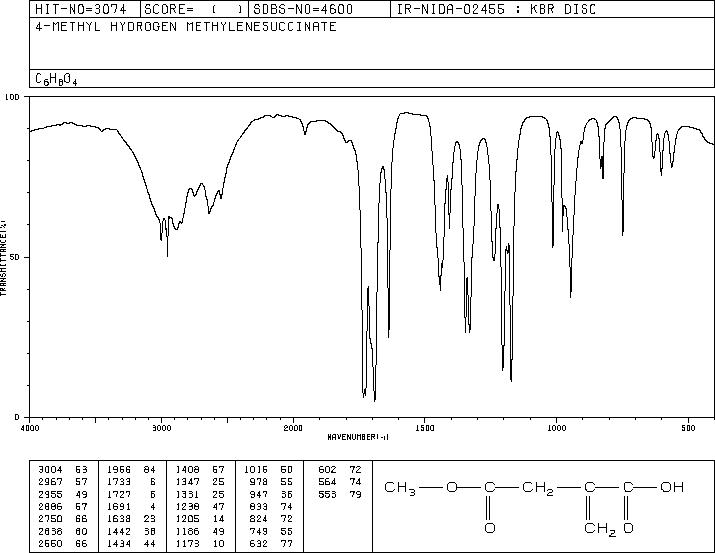Select the 1691 peak table entry
This screenshot has width=715, height=553.
(x=131, y=506)
